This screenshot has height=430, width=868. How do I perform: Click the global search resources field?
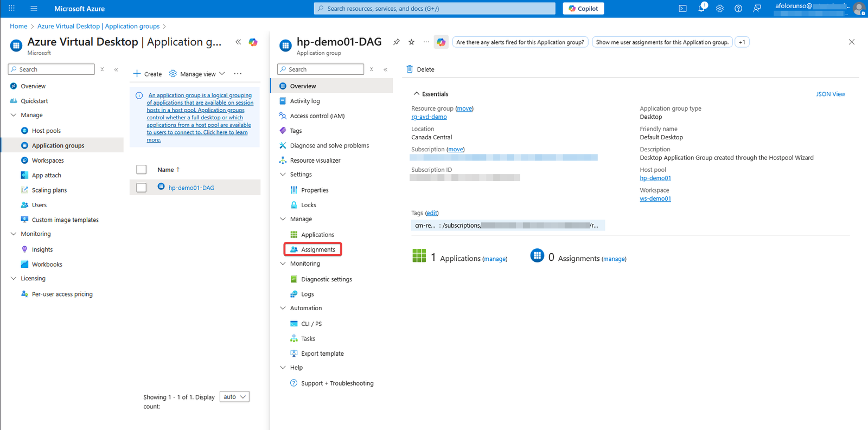click(434, 9)
